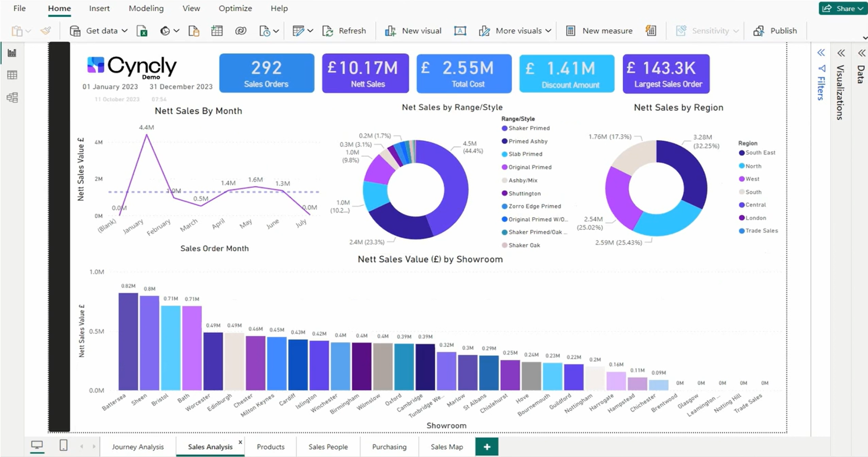Open the Modeling ribbon tab
This screenshot has width=868, height=457.
[x=146, y=8]
